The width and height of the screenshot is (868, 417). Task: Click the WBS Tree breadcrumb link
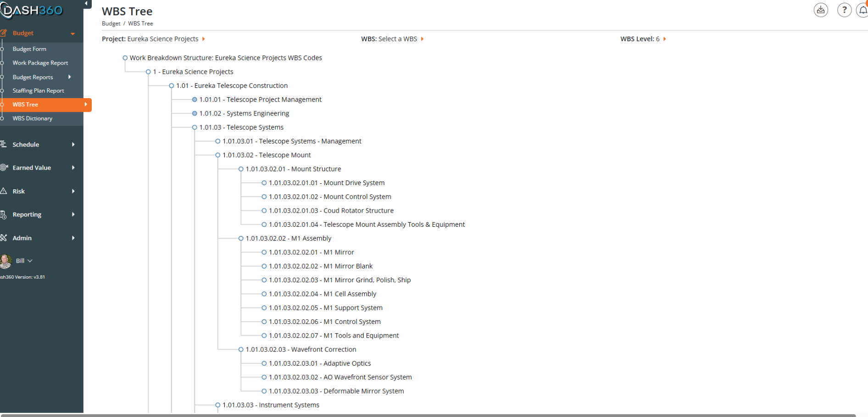[x=140, y=23]
